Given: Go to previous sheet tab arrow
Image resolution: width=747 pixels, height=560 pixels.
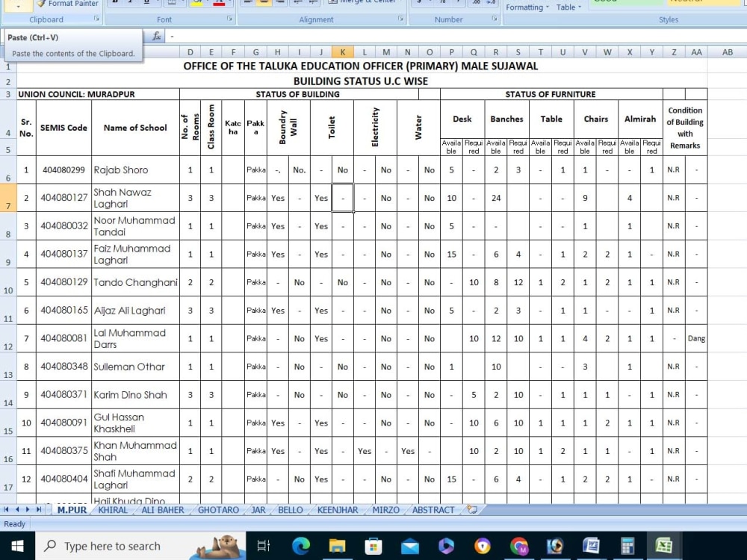Looking at the screenshot, I should point(17,509).
